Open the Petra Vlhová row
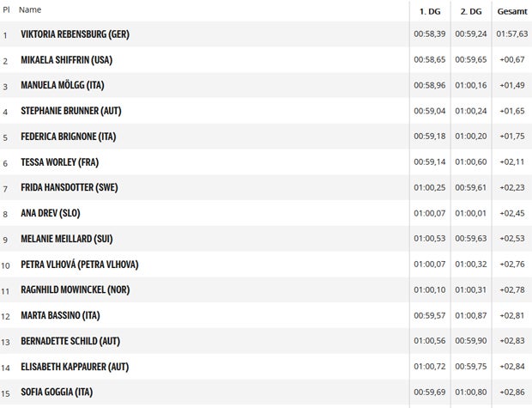Image resolution: width=532 pixels, height=408 pixels. pos(79,265)
